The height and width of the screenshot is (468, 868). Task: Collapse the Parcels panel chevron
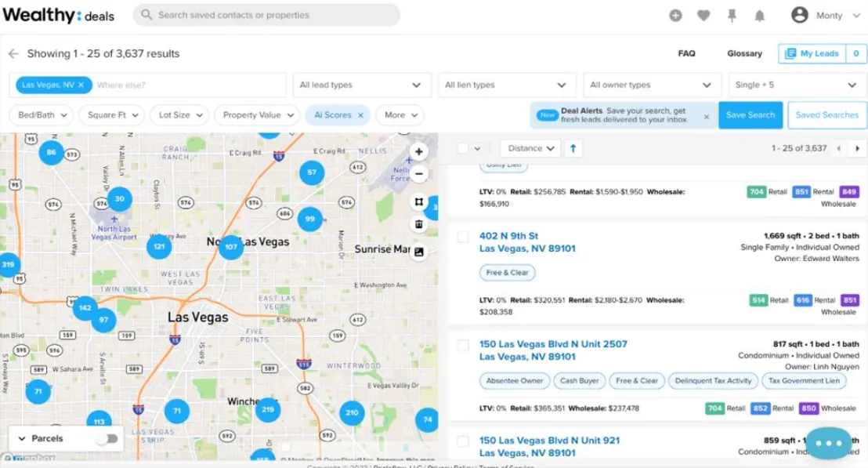[x=22, y=439]
